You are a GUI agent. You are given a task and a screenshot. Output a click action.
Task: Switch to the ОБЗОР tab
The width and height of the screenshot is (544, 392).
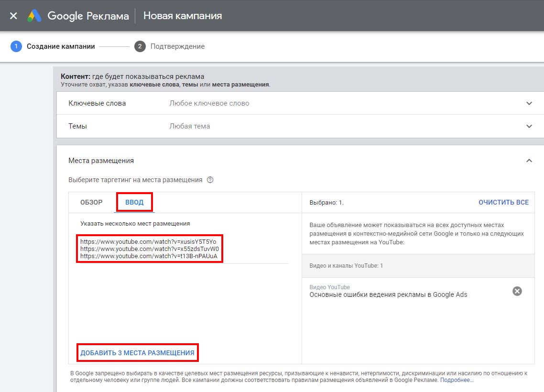click(x=91, y=202)
